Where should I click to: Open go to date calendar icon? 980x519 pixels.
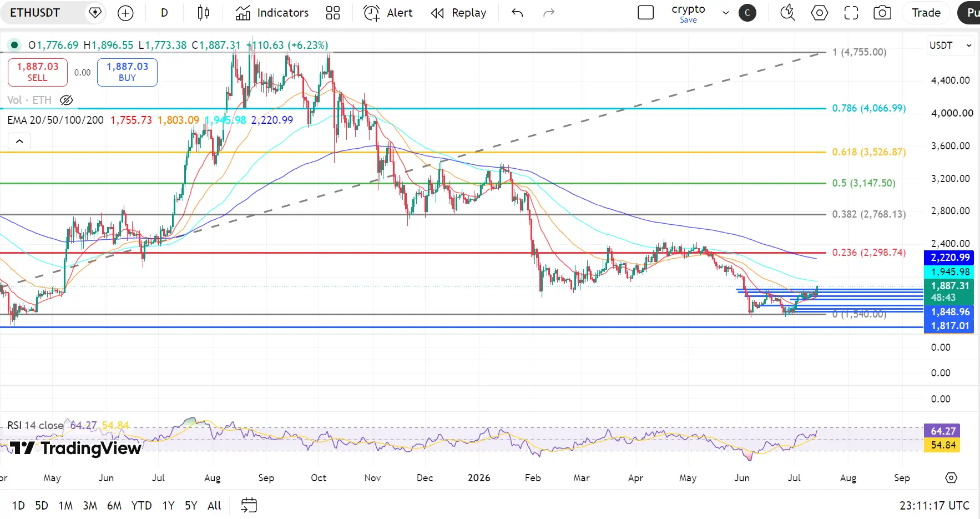click(x=249, y=505)
